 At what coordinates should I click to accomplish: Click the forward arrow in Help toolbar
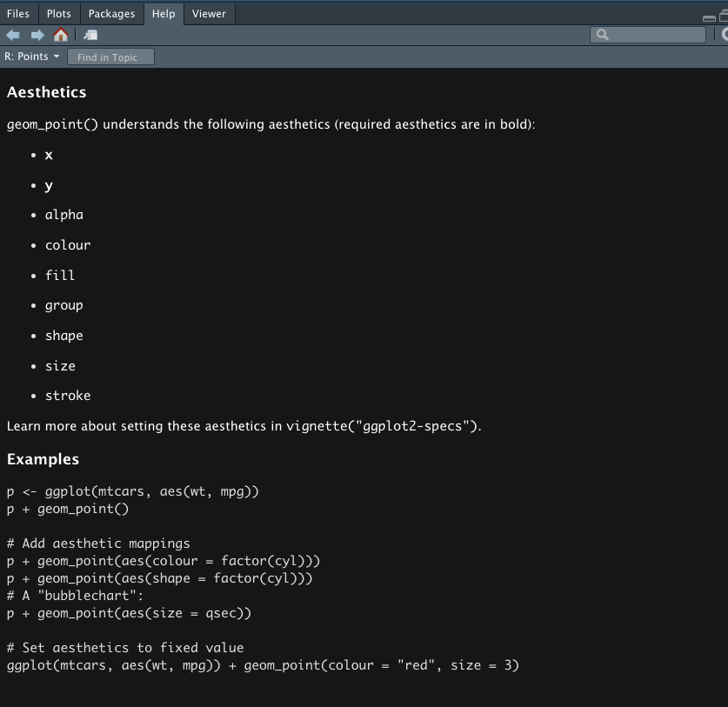pos(37,35)
